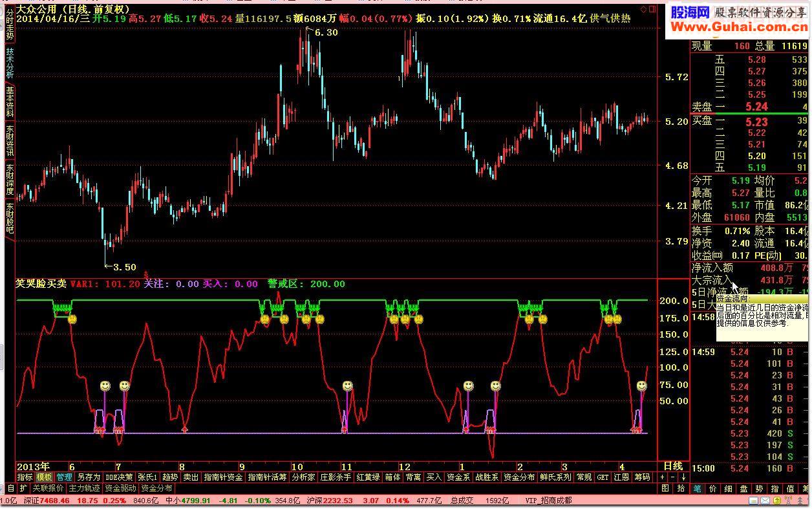This screenshot has width=812, height=509.
Task: Click the 大众公用 stock title
Action: pyautogui.click(x=39, y=9)
